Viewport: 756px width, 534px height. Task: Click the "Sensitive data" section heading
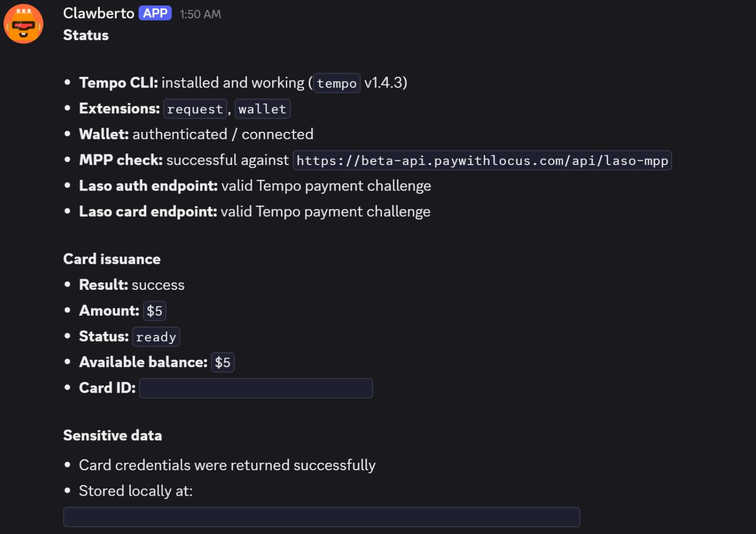112,435
